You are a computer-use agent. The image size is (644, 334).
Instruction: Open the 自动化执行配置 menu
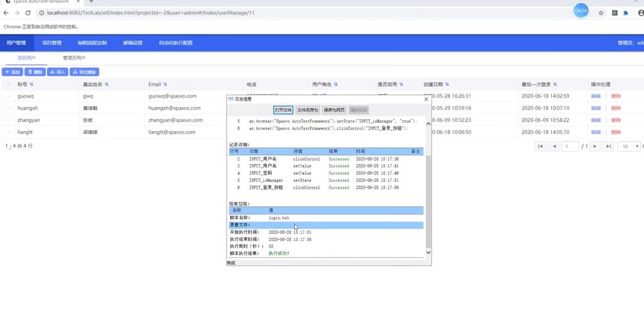176,43
